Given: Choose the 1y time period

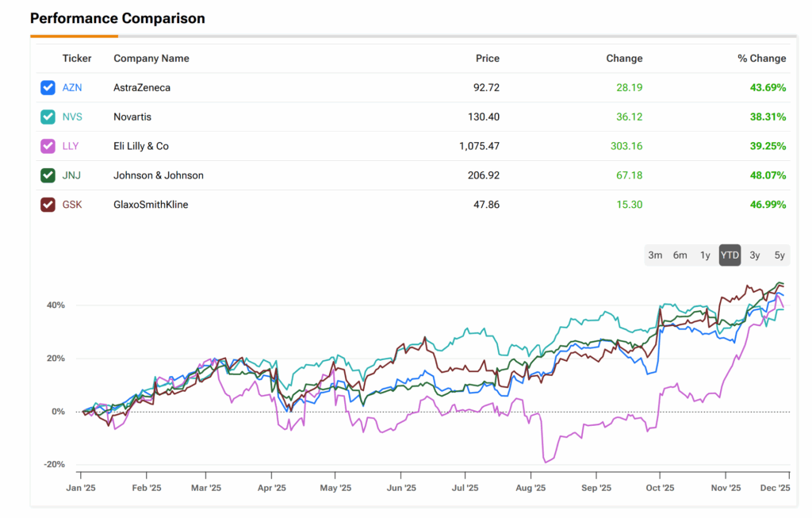Looking at the screenshot, I should point(705,255).
